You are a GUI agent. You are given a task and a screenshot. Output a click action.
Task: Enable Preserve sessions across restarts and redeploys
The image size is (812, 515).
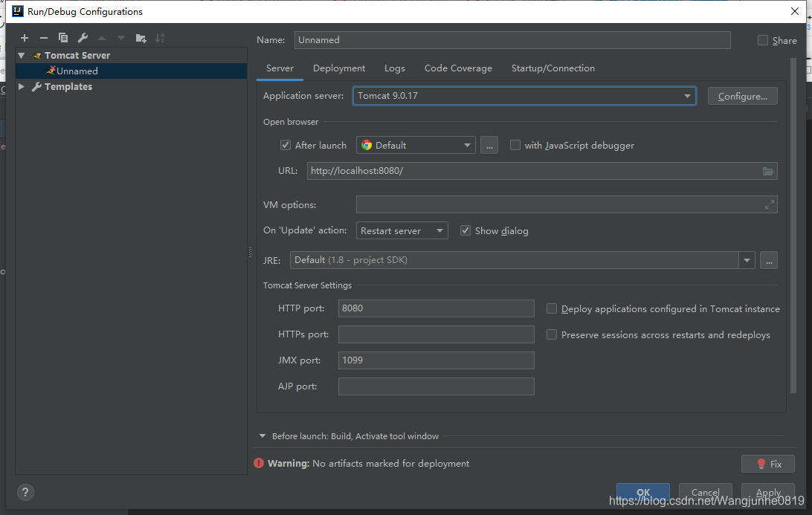click(552, 334)
